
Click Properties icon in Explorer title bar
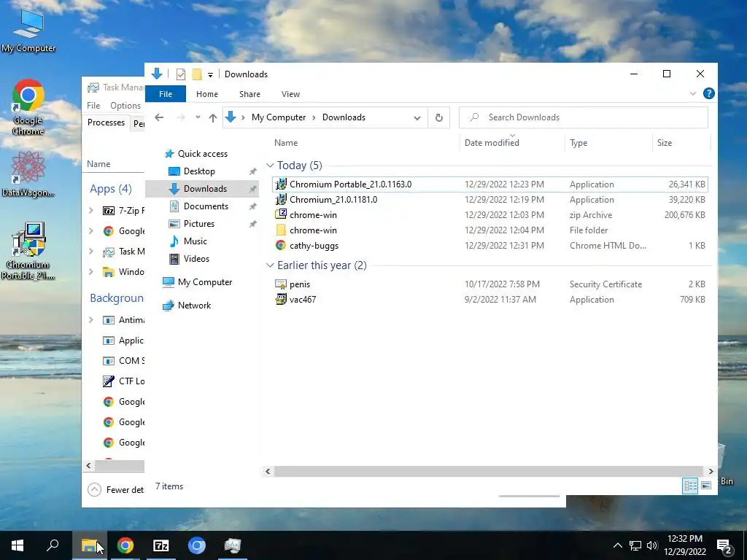pyautogui.click(x=181, y=74)
